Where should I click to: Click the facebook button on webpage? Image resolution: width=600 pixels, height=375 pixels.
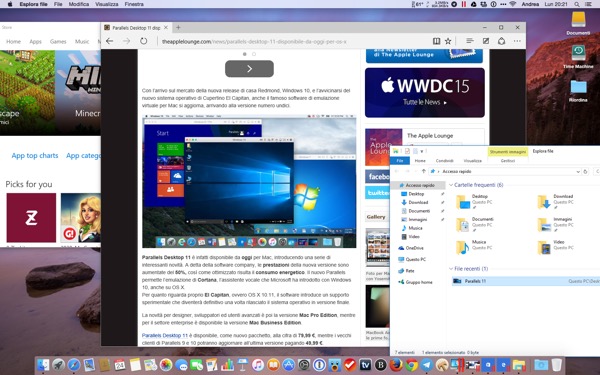[x=377, y=176]
